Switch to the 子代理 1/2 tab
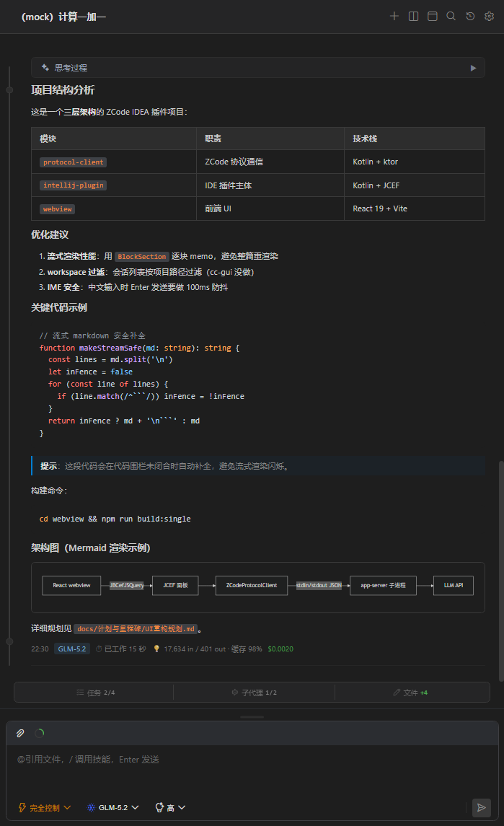 click(255, 693)
